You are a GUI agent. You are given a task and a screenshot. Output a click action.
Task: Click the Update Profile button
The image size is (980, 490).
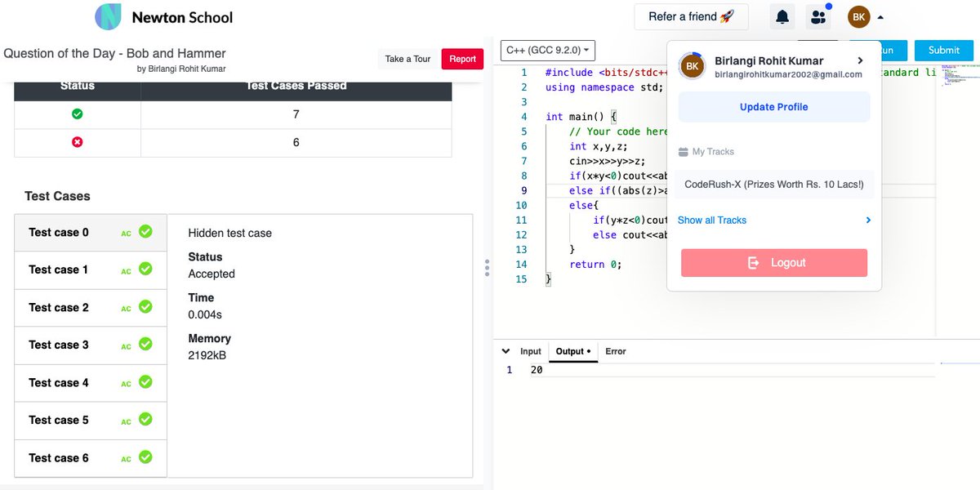774,107
